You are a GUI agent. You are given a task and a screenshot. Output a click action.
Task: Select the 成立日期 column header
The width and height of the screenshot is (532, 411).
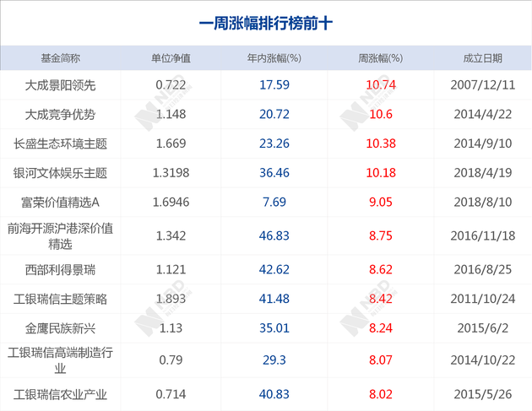tap(482, 58)
